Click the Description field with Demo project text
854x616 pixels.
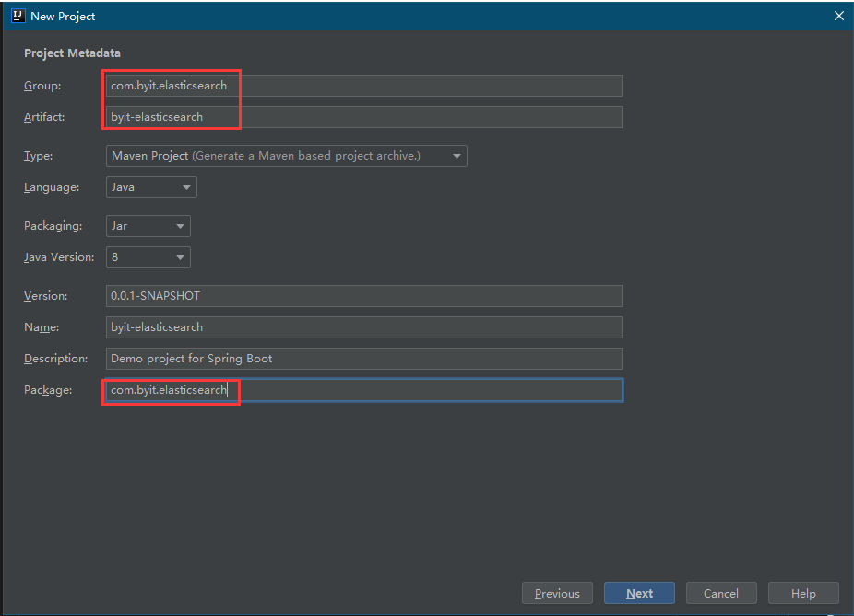coord(363,359)
